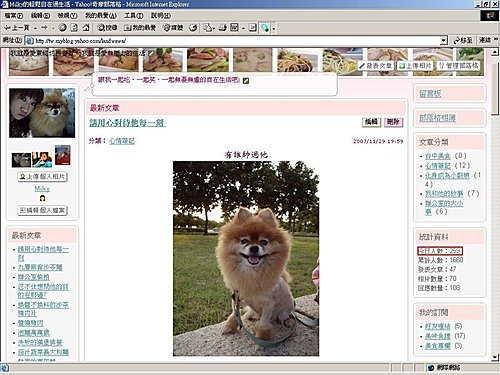Screen dimensions: 500x375
Task: Refresh the current page
Action: point(74,28)
